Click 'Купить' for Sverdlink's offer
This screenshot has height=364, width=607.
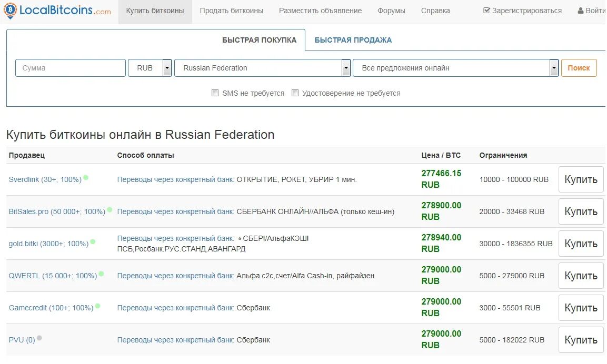[581, 179]
